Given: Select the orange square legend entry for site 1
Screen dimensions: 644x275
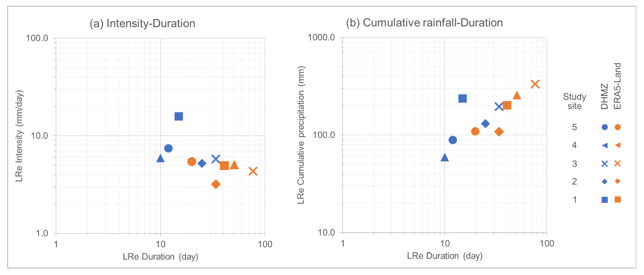Looking at the screenshot, I should tap(618, 199).
